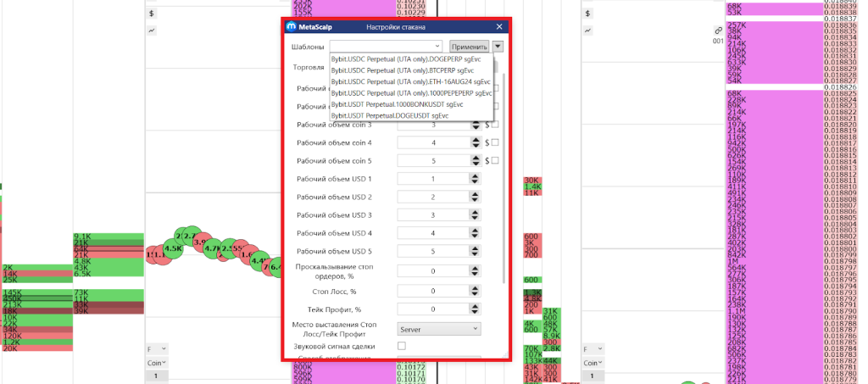Click the $ icon beside the 0.0188 price ladder
This screenshot has width=868, height=384.
point(587,13)
